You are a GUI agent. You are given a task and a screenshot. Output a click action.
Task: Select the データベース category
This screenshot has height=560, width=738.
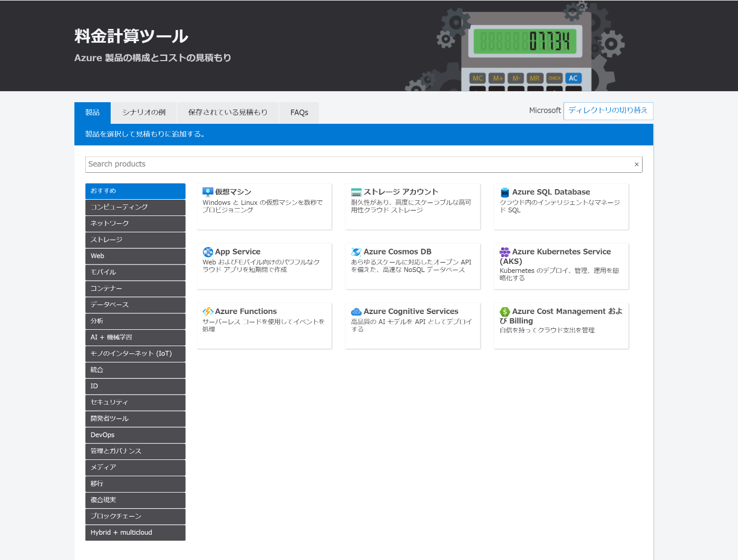(x=135, y=304)
